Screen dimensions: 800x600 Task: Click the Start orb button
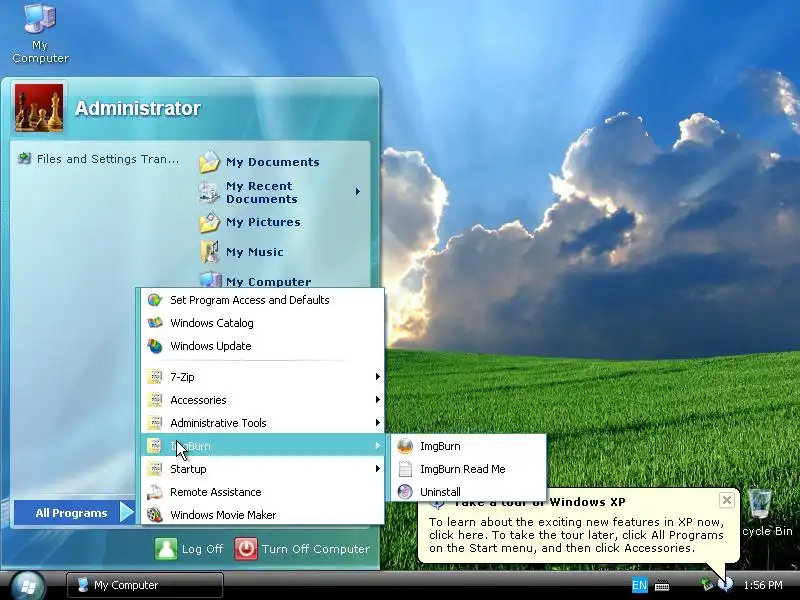(x=27, y=586)
